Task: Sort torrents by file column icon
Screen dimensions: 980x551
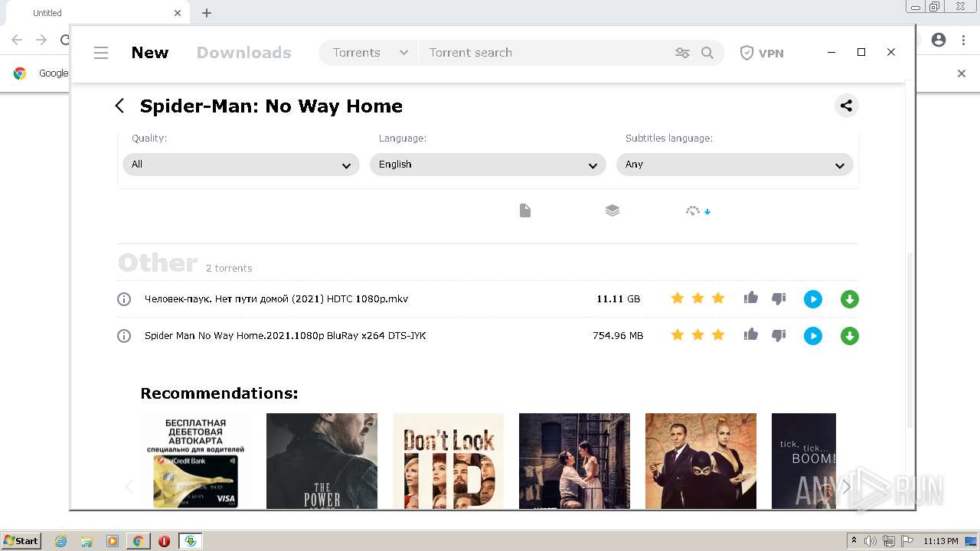Action: tap(525, 210)
